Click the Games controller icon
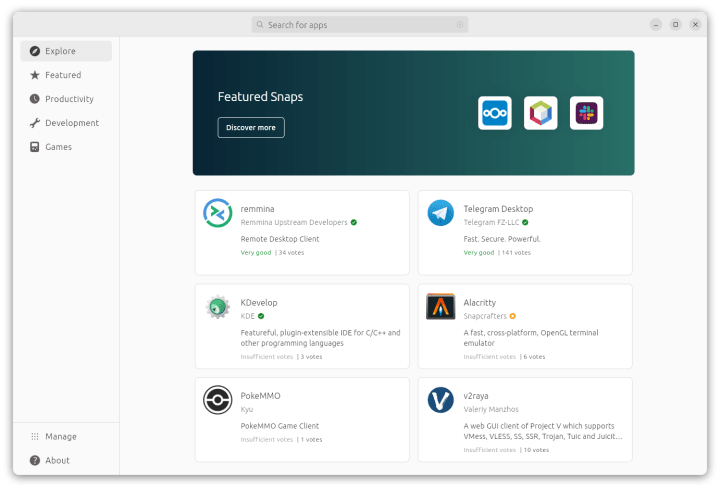Screen dimensions: 720x490 [35, 147]
